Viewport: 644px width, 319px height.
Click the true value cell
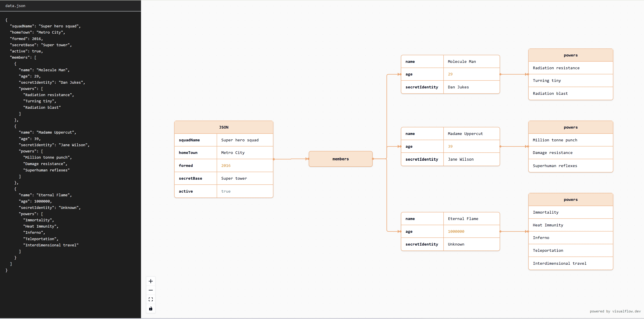tap(245, 191)
